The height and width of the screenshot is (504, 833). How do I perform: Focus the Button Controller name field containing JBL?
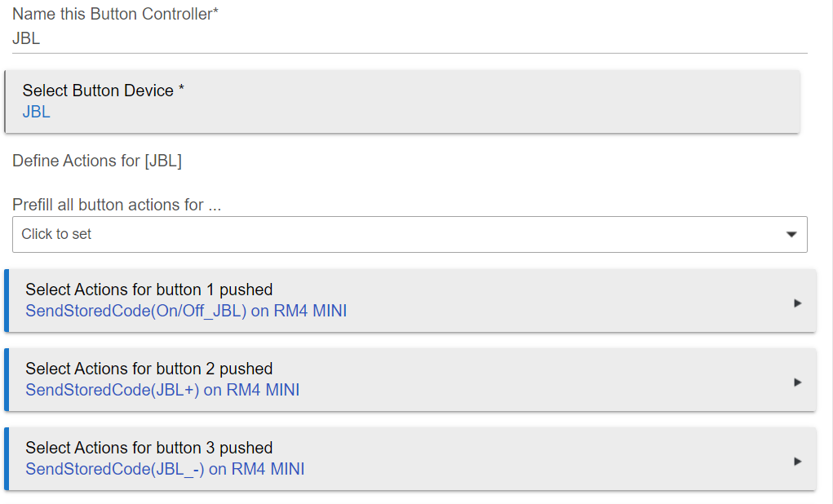408,38
